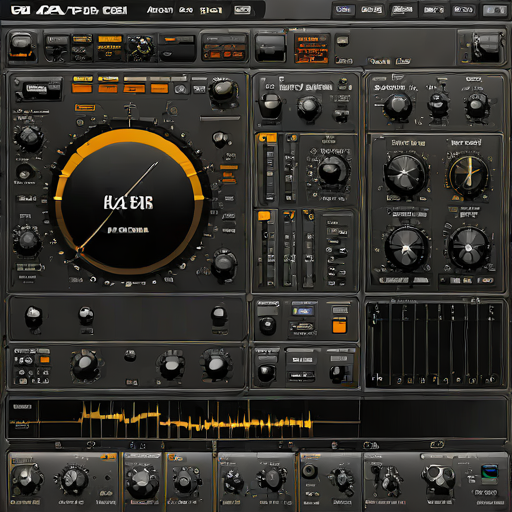Toggle the small orange cell in bottom-left button matrix
Screen dimensions: 512x512
tap(45, 360)
